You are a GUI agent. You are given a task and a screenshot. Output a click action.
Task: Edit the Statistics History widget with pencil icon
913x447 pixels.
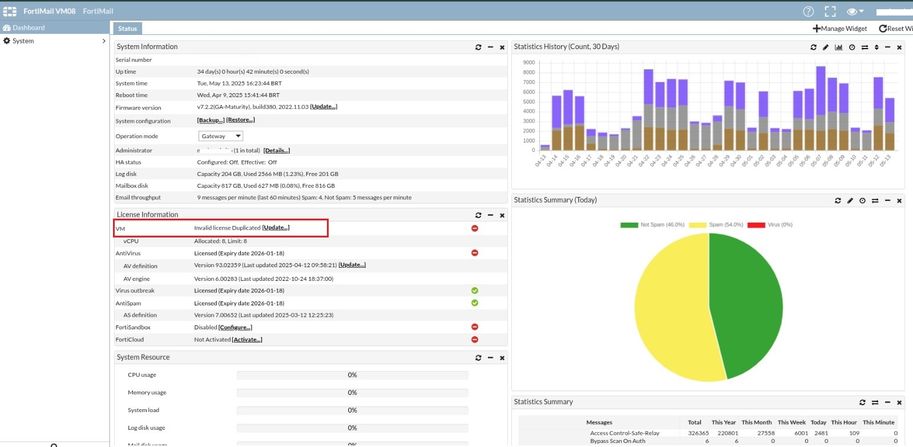click(825, 47)
